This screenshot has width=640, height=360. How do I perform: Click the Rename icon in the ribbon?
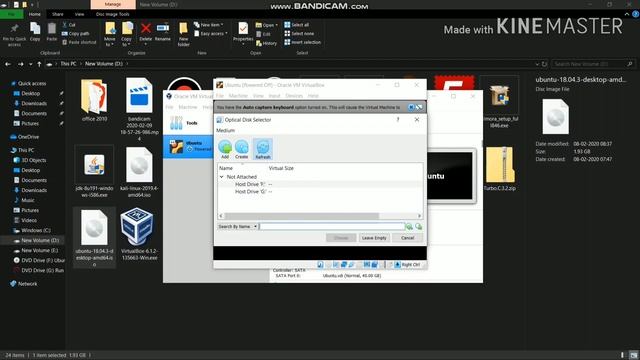point(162,32)
